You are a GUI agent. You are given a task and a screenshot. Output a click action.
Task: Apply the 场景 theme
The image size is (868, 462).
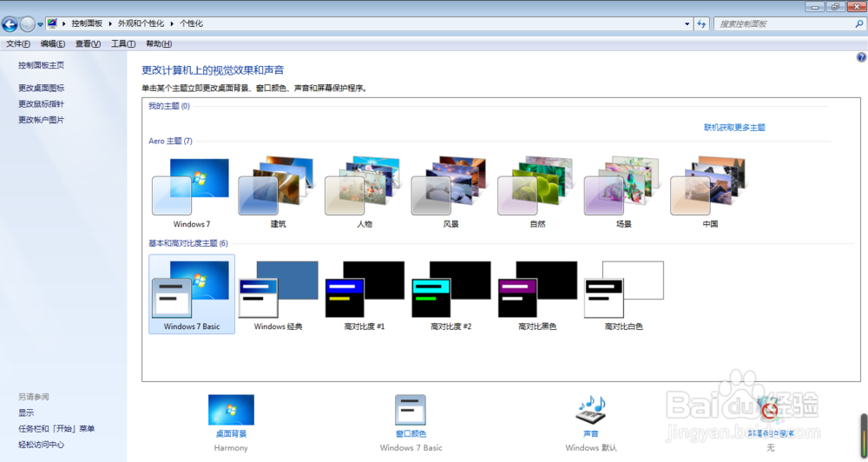pos(622,192)
